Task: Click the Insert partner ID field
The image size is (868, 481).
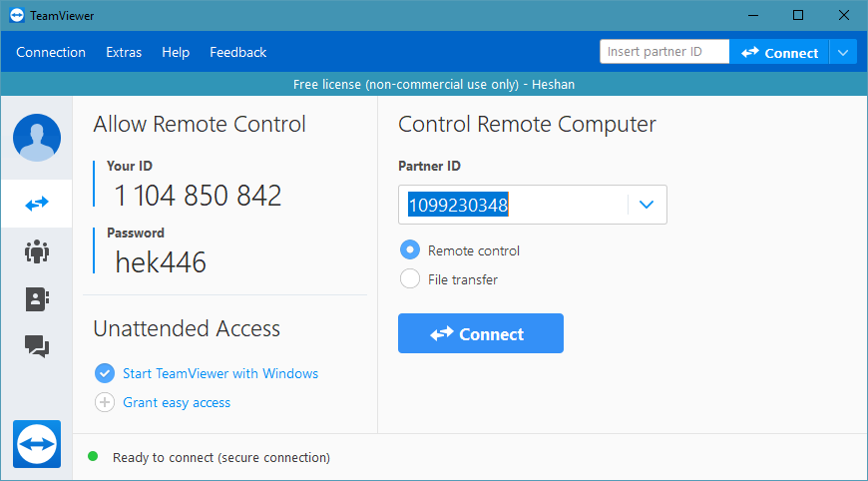Action: pos(664,52)
